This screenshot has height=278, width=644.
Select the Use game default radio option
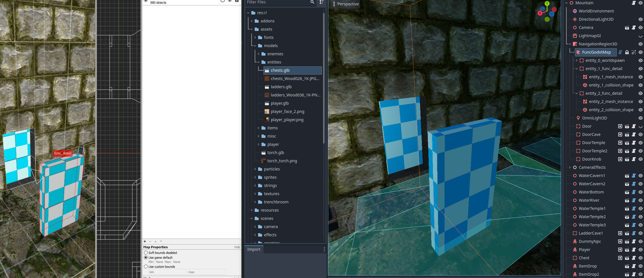click(x=146, y=258)
